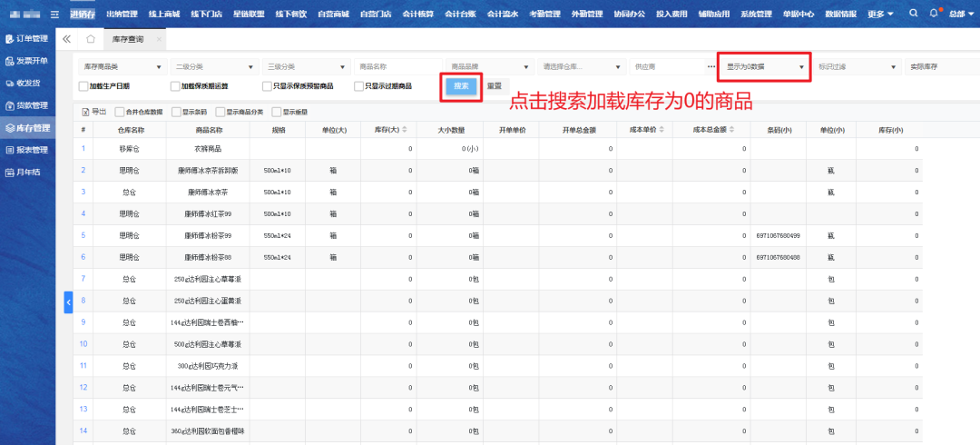Check the 合并仓库数据 checkbox
980x445 pixels.
[x=122, y=112]
